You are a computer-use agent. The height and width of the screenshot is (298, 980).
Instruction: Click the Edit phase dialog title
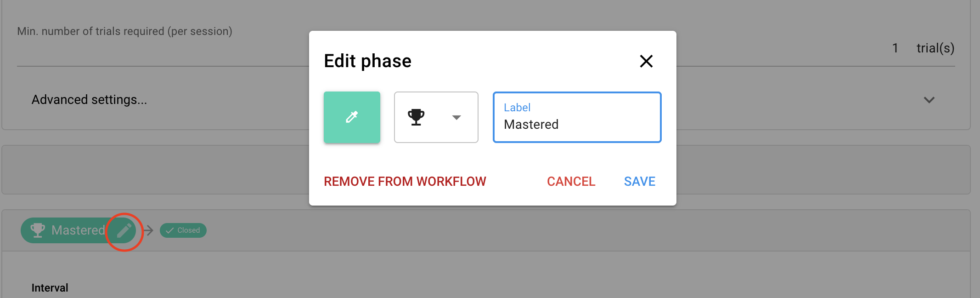(x=367, y=61)
